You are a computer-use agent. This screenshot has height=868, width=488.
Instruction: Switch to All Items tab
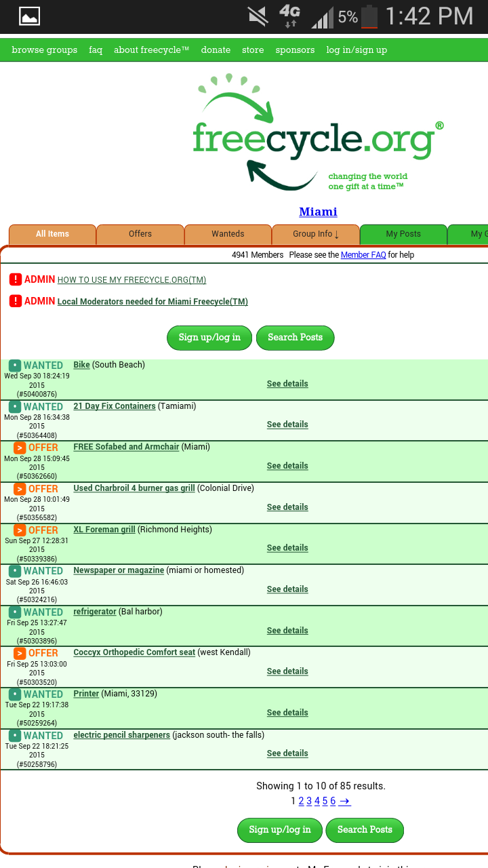pyautogui.click(x=52, y=234)
